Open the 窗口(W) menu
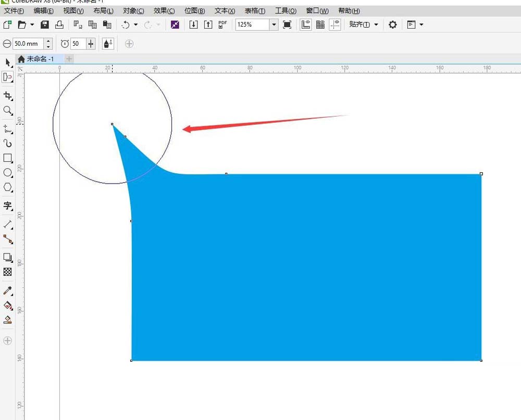Viewport: 521px width, 420px height. (317, 11)
